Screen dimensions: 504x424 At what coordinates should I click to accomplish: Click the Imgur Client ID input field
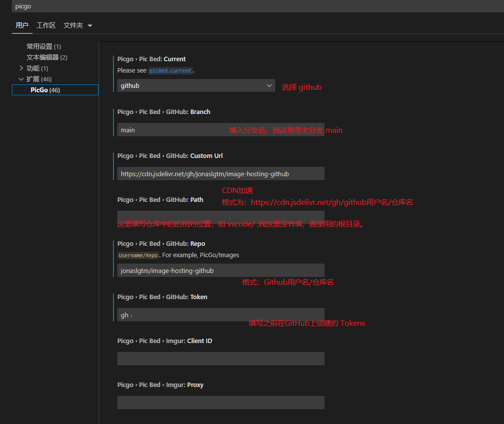pyautogui.click(x=220, y=358)
